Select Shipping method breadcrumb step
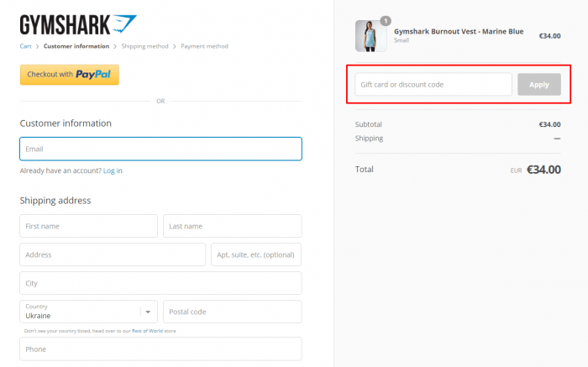 [144, 46]
